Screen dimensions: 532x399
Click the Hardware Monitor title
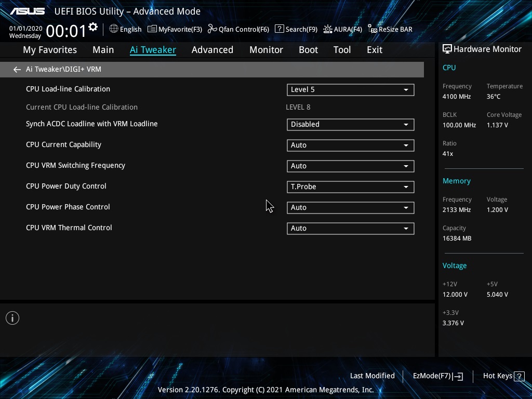tap(487, 49)
